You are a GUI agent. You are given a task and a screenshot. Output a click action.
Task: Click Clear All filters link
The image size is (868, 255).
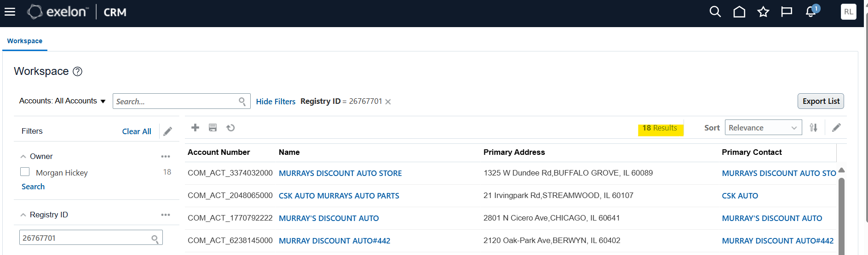click(x=137, y=131)
